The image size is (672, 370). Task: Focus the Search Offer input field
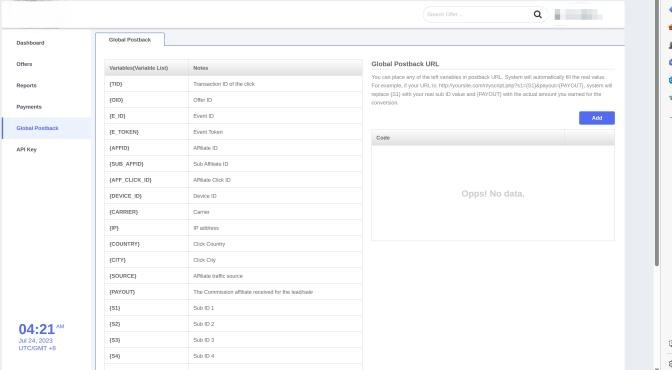pos(477,15)
